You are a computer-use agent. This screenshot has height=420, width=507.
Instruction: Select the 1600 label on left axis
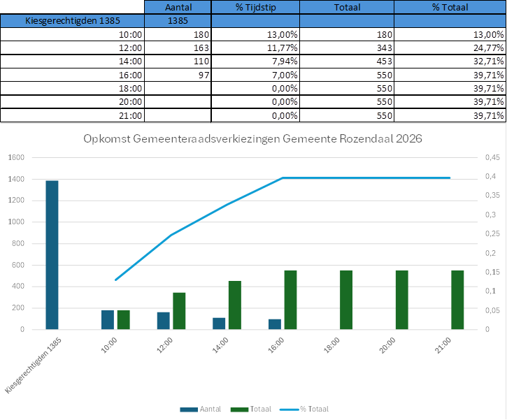pos(15,157)
